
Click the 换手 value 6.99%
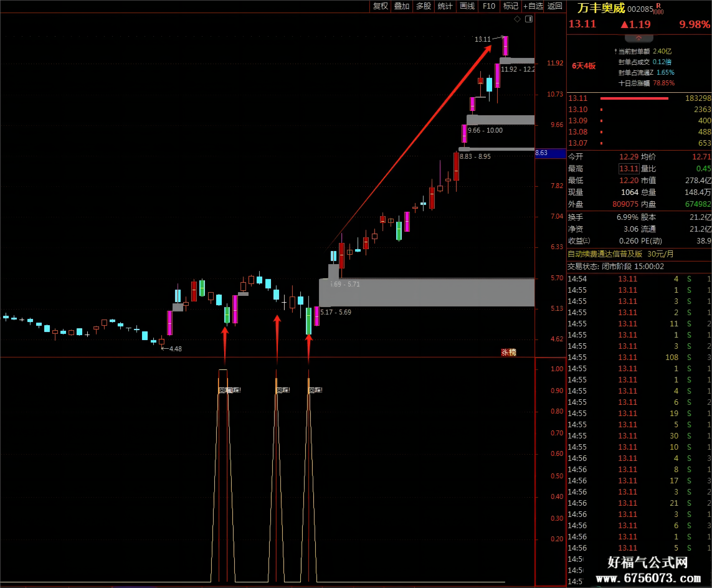pyautogui.click(x=627, y=217)
